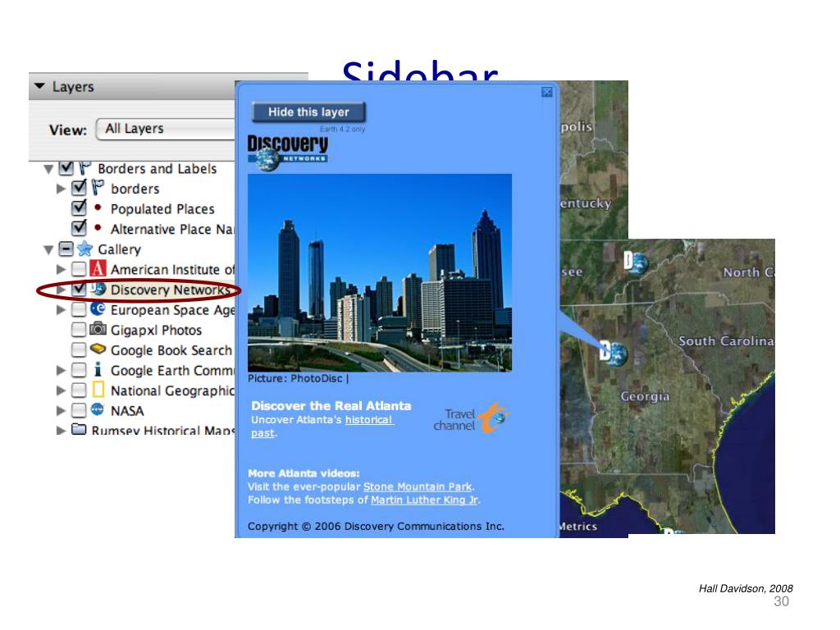This screenshot has width=840, height=630.
Task: Click the Georgia map label
Action: [x=645, y=396]
